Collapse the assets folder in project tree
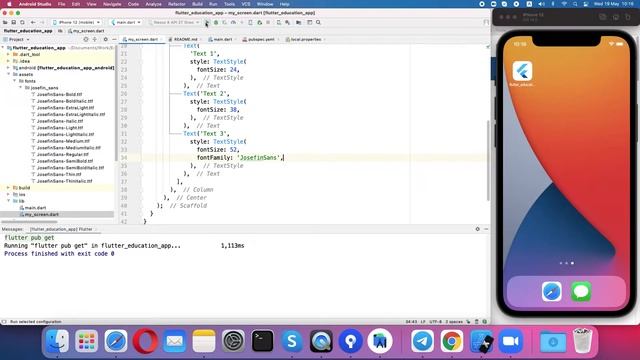Screen dimensions: 640x360 tap(9, 74)
